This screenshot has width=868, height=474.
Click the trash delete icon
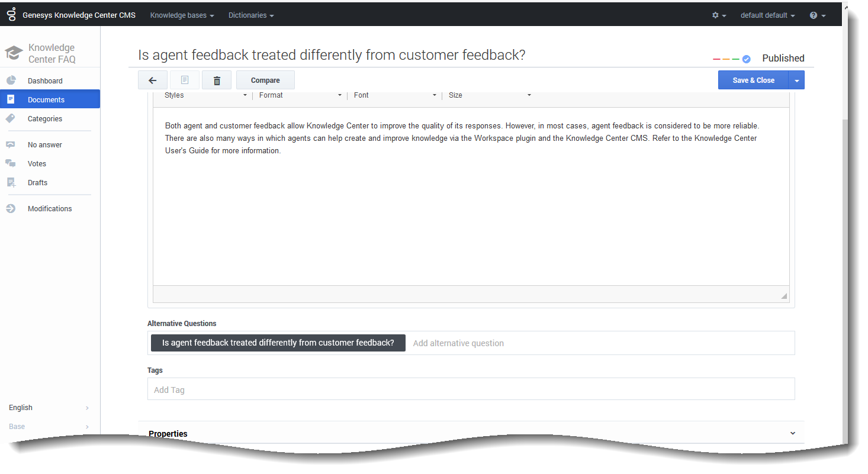(217, 80)
